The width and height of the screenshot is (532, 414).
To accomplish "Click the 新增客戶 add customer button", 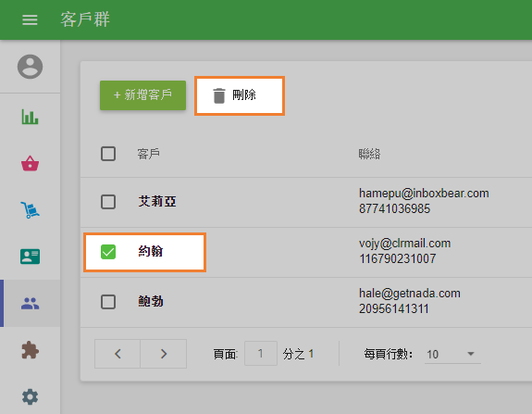I will [x=142, y=95].
